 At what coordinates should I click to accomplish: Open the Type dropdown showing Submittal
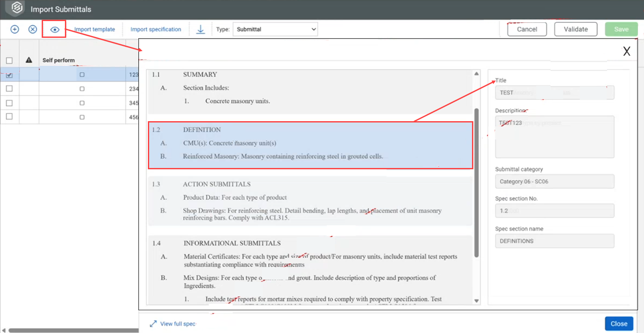coord(275,29)
